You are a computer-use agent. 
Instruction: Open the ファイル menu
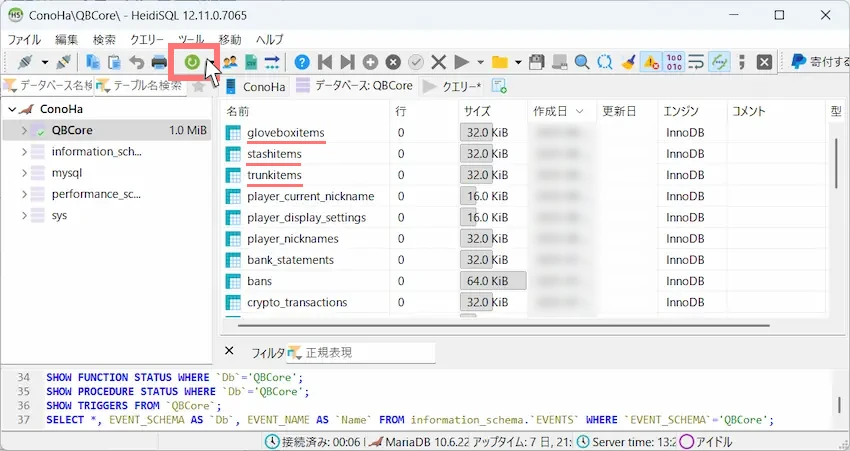click(24, 40)
